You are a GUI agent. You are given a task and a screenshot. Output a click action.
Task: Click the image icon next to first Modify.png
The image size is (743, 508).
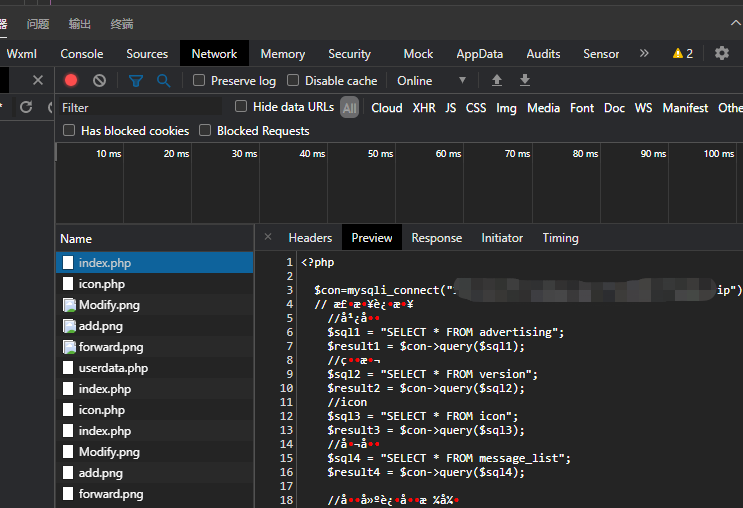(69, 305)
